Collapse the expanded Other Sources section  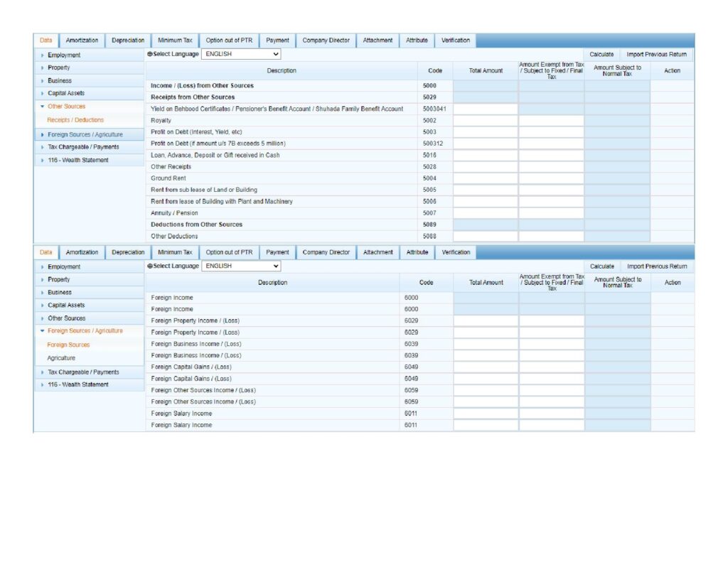point(66,107)
